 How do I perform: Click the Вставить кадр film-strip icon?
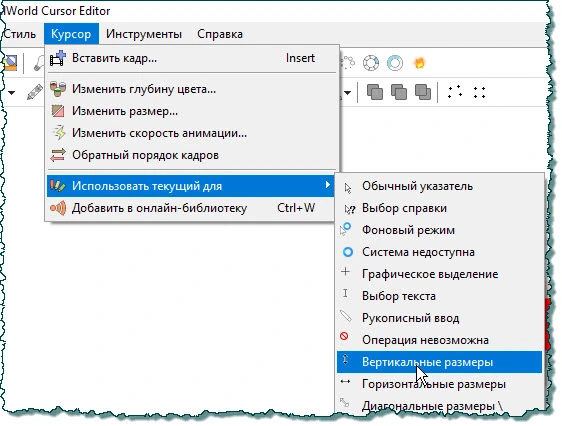(x=58, y=58)
